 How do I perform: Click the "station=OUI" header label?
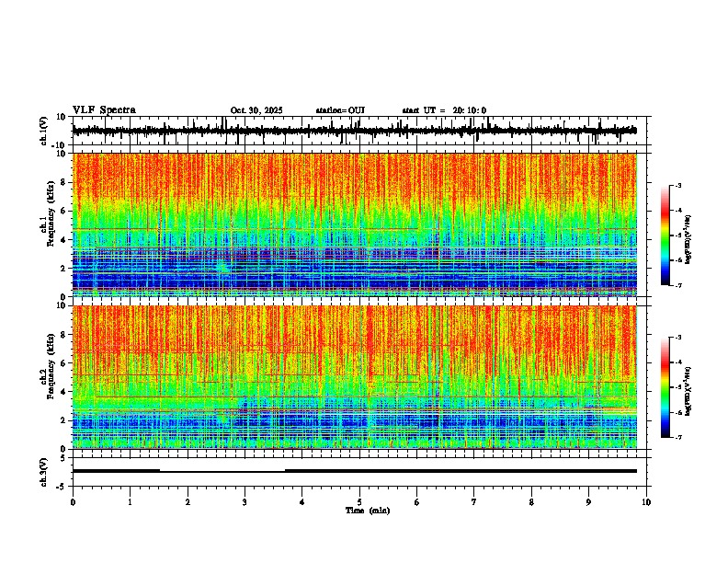[340, 110]
